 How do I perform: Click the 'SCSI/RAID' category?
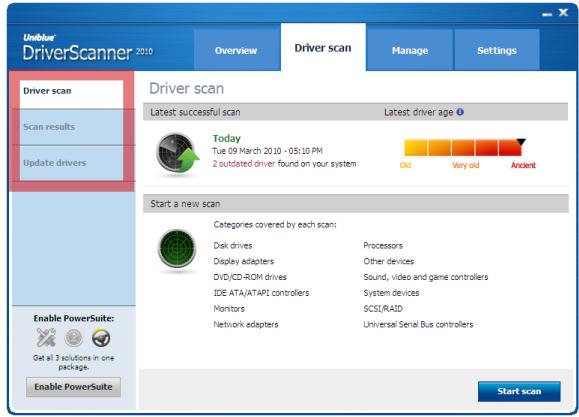[x=383, y=308]
